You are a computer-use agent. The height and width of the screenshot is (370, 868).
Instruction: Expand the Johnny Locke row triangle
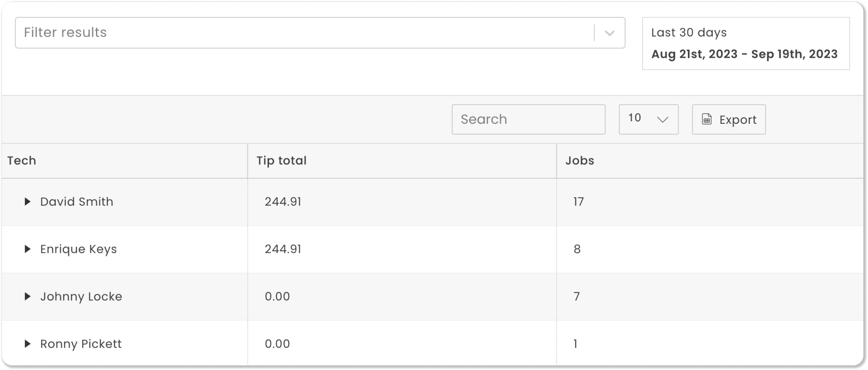tap(28, 296)
